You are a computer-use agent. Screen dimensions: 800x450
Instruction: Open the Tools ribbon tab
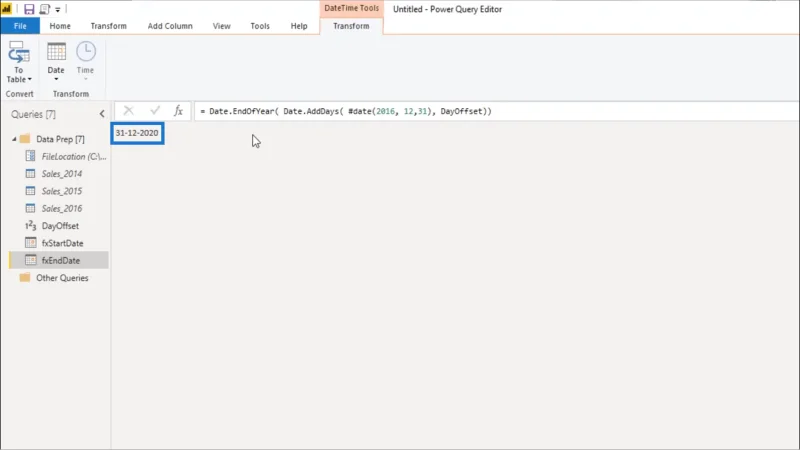(260, 26)
